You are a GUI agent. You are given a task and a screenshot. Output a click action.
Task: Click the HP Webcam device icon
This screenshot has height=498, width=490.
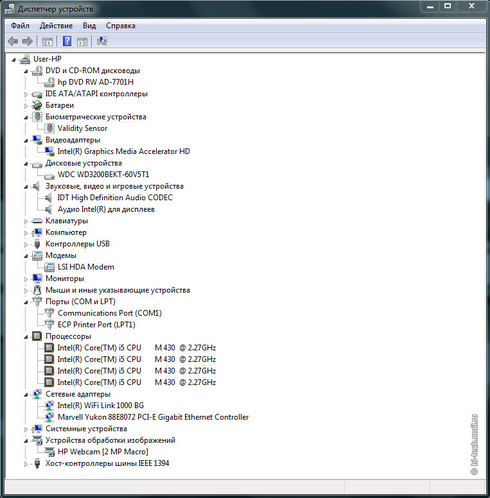[x=49, y=452]
